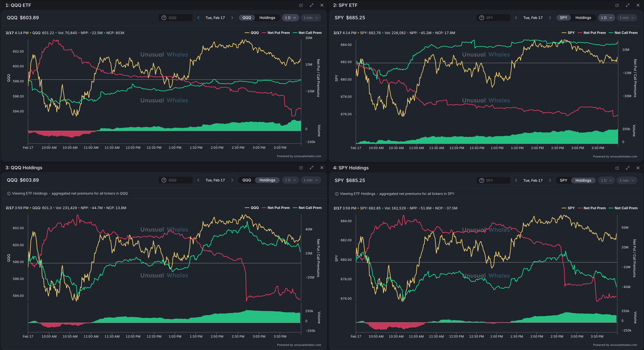Expand the SPY ETF panel to fullscreen
The width and height of the screenshot is (644, 350).
click(x=627, y=5)
